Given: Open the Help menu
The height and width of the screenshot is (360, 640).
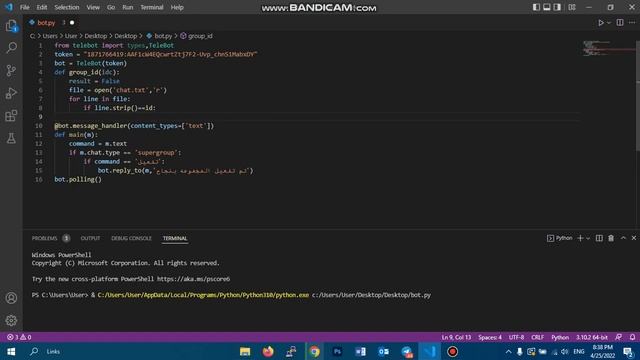Looking at the screenshot, I should point(177,7).
